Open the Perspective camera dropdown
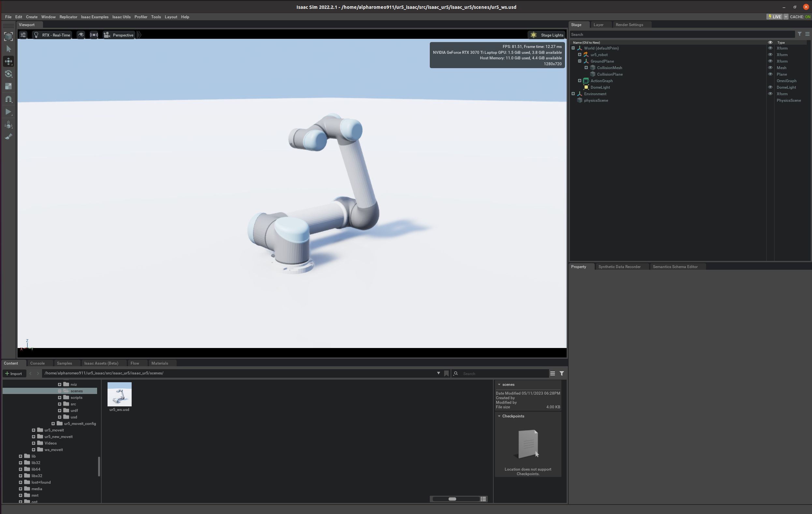This screenshot has width=812, height=514. (x=119, y=35)
